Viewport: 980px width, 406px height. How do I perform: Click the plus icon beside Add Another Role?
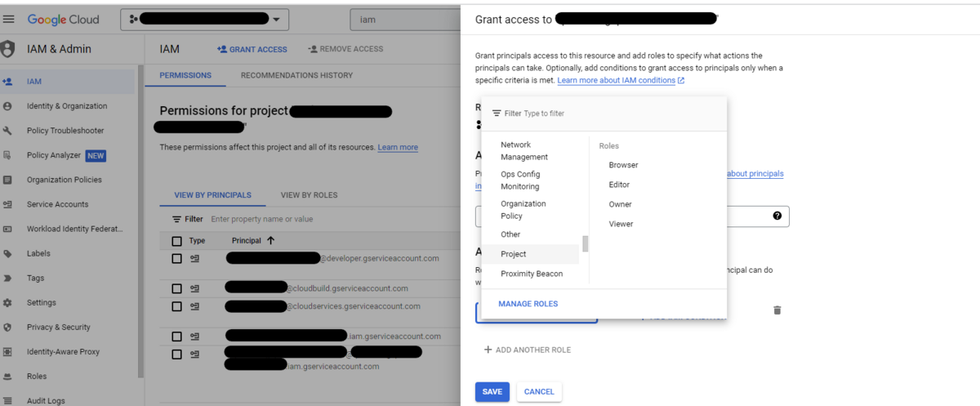coord(488,350)
